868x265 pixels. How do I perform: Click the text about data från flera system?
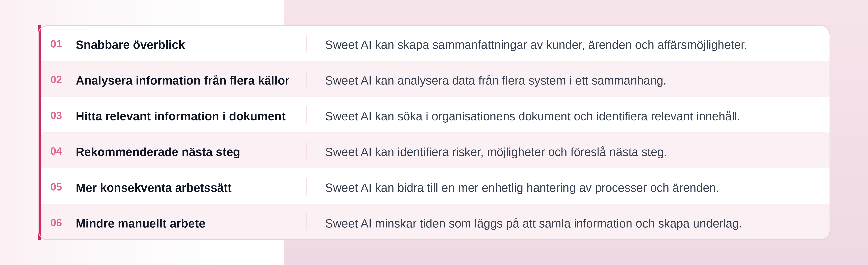pos(495,81)
